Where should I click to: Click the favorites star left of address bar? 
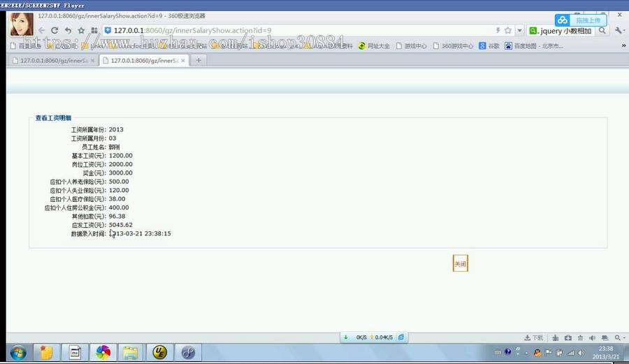pyautogui.click(x=82, y=31)
